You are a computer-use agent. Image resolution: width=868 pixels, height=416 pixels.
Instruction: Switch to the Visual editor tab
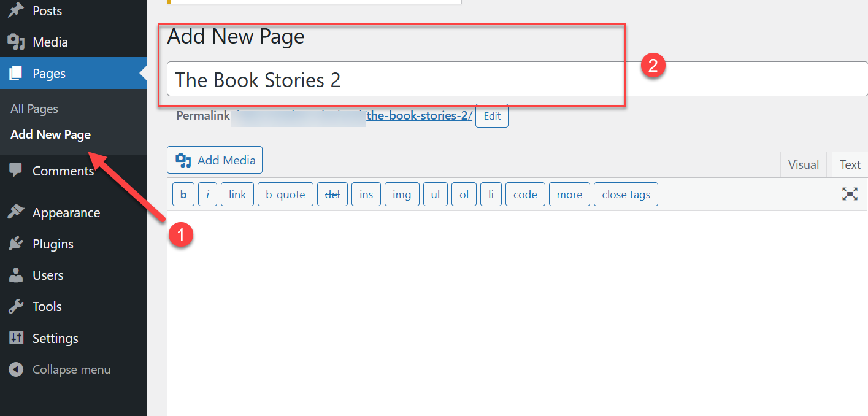click(x=804, y=164)
